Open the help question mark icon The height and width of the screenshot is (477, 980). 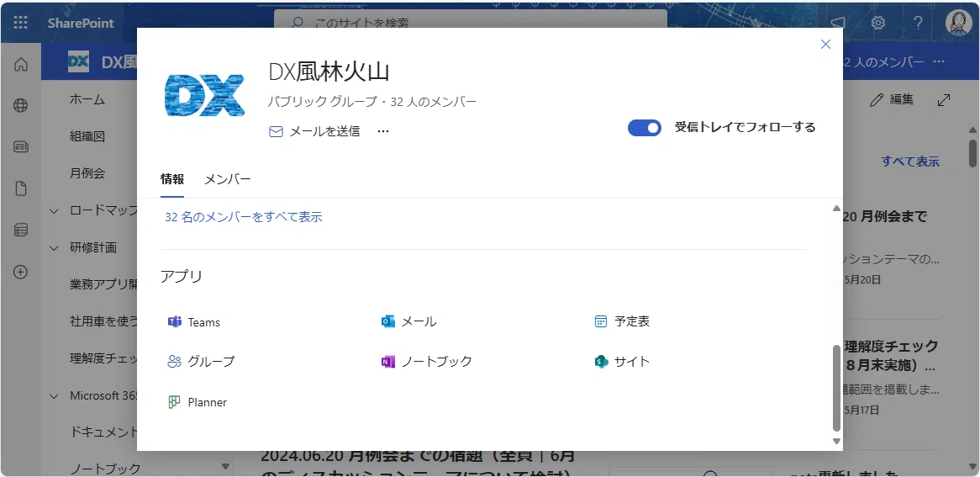918,24
